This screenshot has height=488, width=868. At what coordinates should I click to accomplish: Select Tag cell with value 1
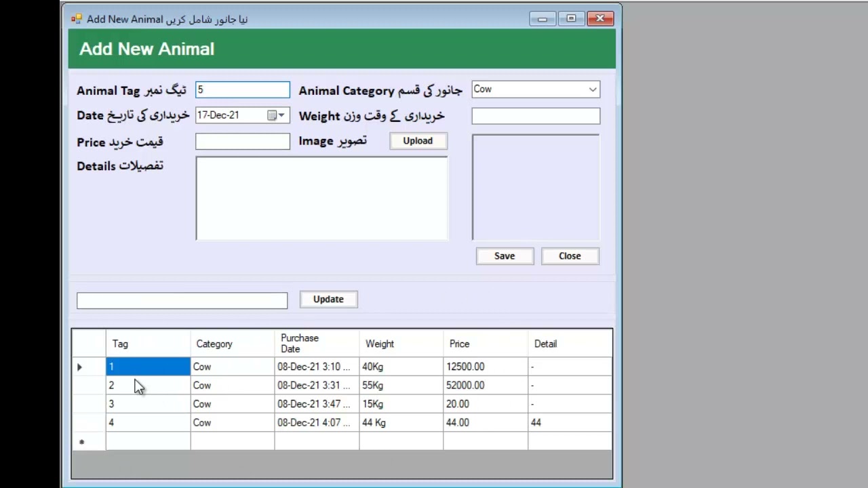(x=148, y=367)
